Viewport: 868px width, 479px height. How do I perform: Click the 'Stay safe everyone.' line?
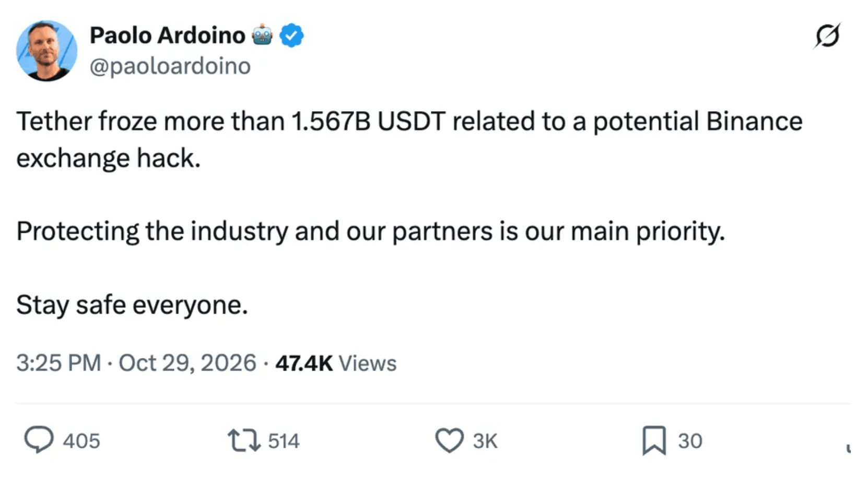tap(132, 305)
